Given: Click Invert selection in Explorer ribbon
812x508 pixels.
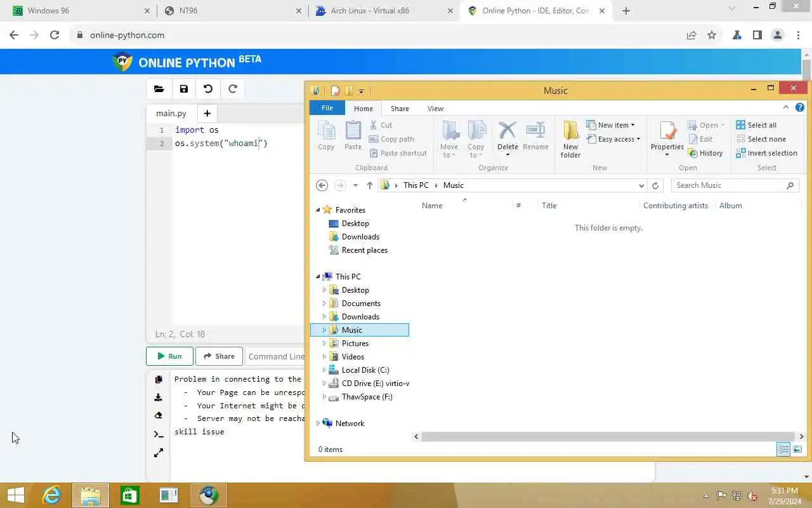Looking at the screenshot, I should click(x=766, y=153).
